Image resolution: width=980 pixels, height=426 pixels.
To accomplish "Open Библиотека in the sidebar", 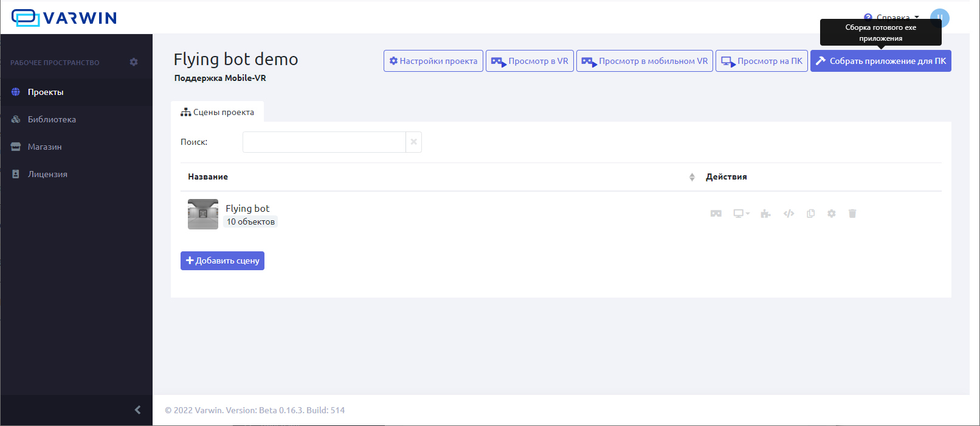I will point(76,119).
